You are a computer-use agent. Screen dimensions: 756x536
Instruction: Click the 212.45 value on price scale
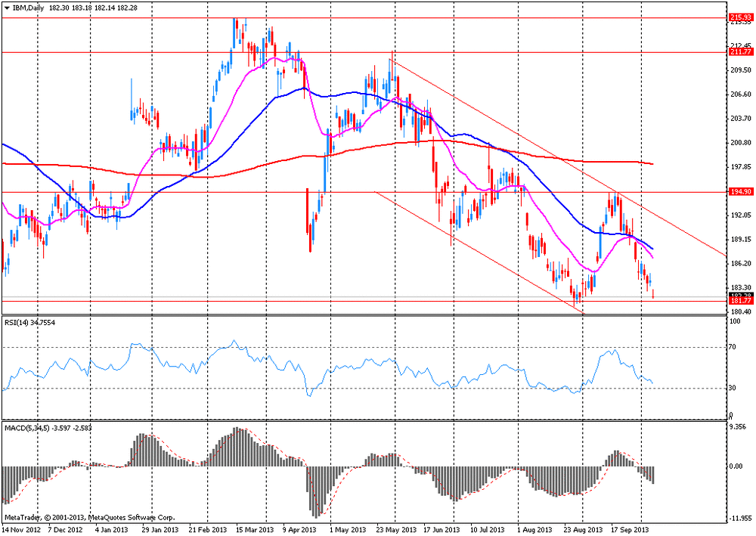click(741, 46)
